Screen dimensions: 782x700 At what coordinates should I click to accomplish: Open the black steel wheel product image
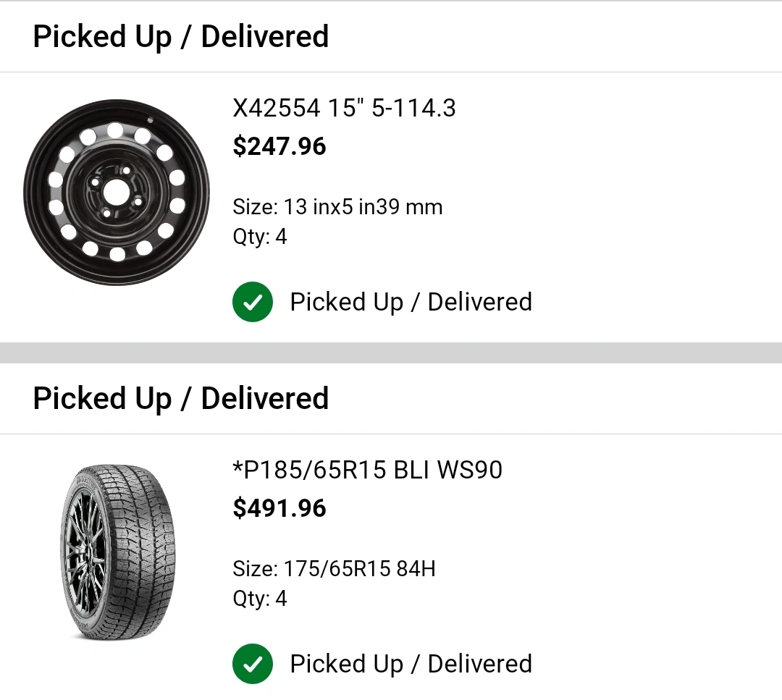click(117, 193)
